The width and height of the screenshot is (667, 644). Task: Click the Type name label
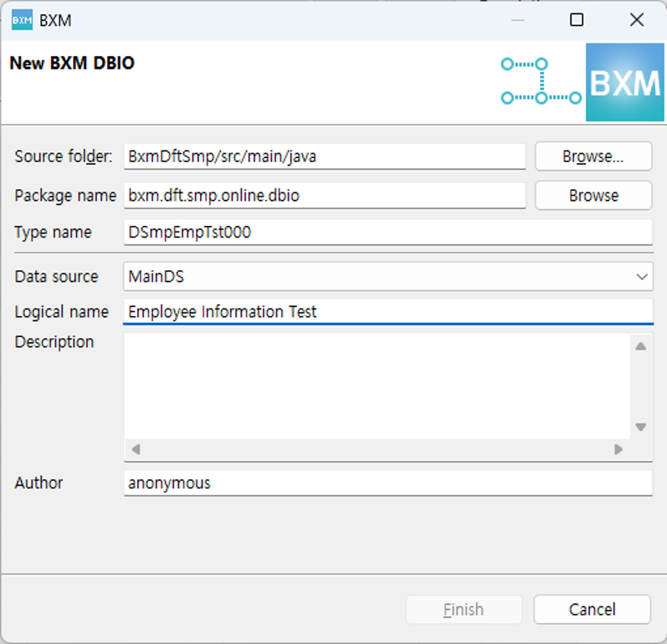click(54, 233)
